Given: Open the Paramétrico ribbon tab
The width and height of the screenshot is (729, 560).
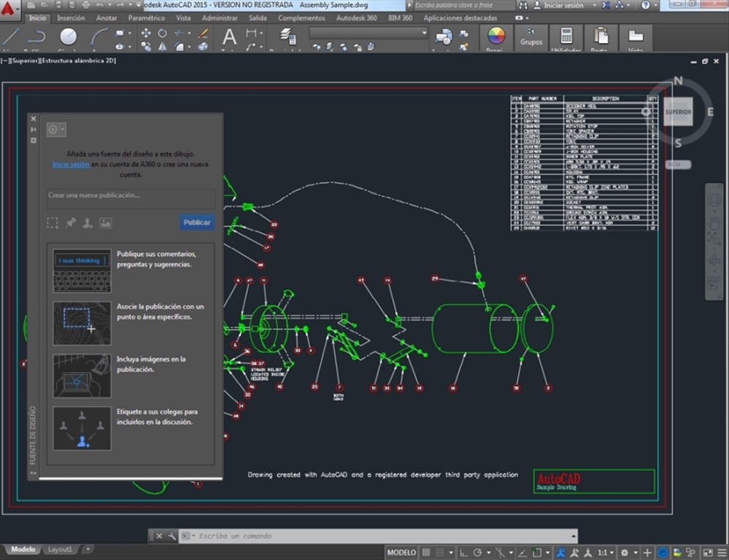Looking at the screenshot, I should pyautogui.click(x=147, y=17).
